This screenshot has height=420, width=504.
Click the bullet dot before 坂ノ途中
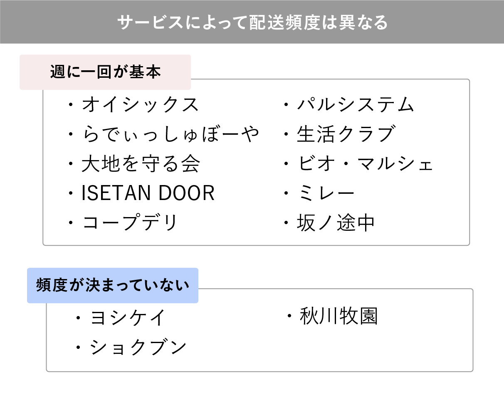tap(286, 223)
